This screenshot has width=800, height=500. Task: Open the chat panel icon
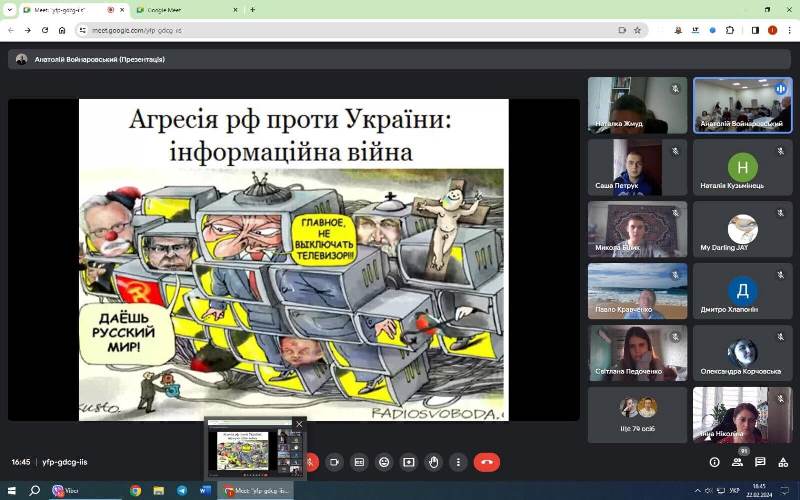coord(760,462)
